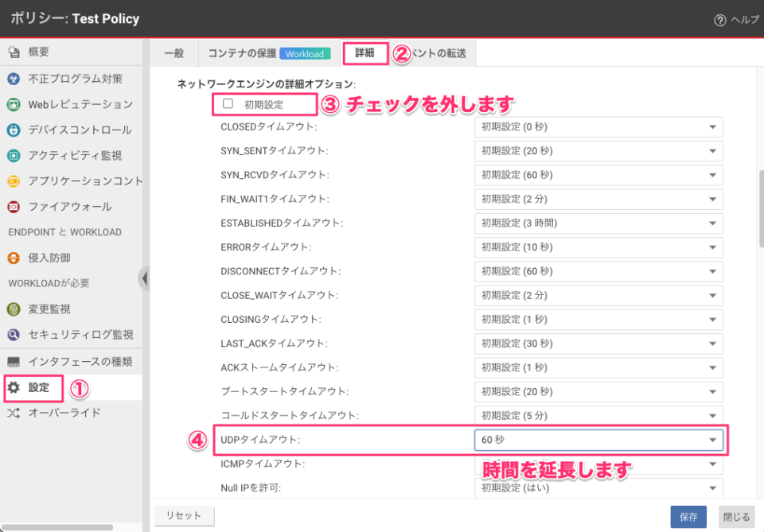764x532 pixels.
Task: Click the Webレピュテーション icon
Action: click(14, 104)
